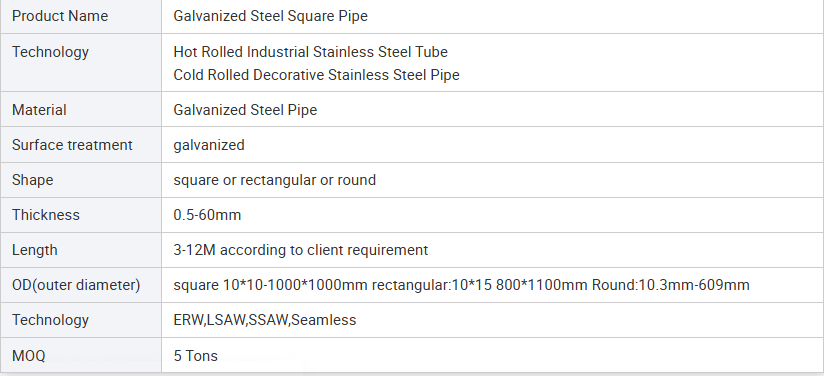Select Galvanized Steel Pipe material value
Viewport: 824px width, 376px height.
[x=245, y=110]
